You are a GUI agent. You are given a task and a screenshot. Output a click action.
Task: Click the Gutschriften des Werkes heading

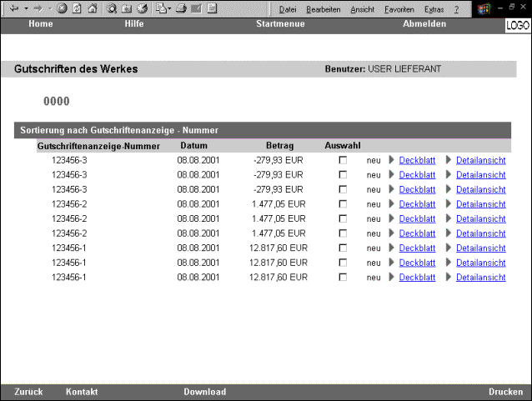[x=76, y=69]
